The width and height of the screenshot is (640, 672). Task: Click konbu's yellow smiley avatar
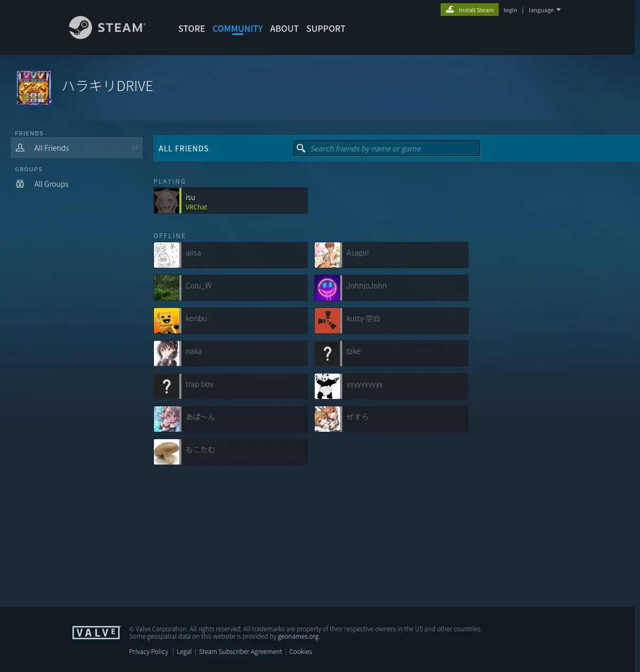coord(167,321)
